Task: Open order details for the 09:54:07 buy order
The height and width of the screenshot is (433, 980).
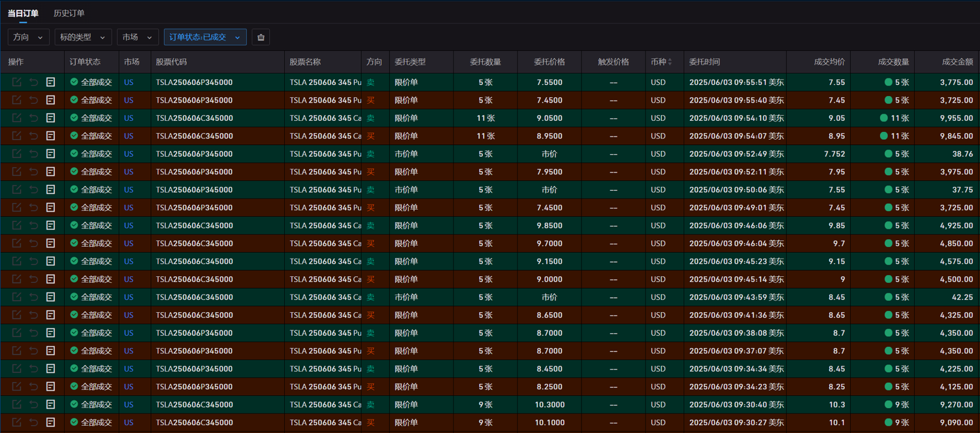Action: (50, 136)
